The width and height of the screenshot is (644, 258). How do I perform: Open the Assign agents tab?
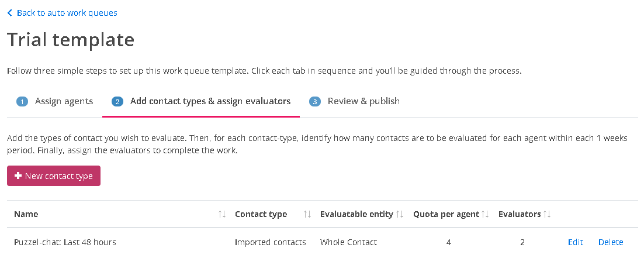64,101
